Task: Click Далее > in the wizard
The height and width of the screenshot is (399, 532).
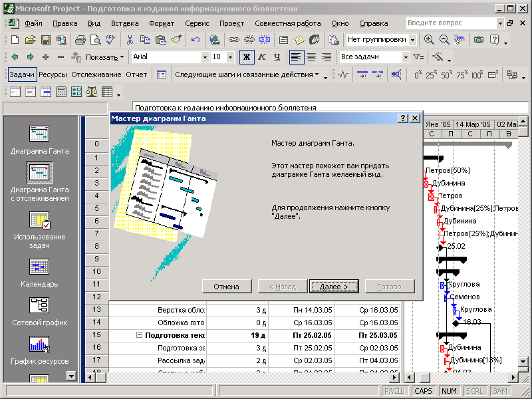Action: tap(334, 287)
